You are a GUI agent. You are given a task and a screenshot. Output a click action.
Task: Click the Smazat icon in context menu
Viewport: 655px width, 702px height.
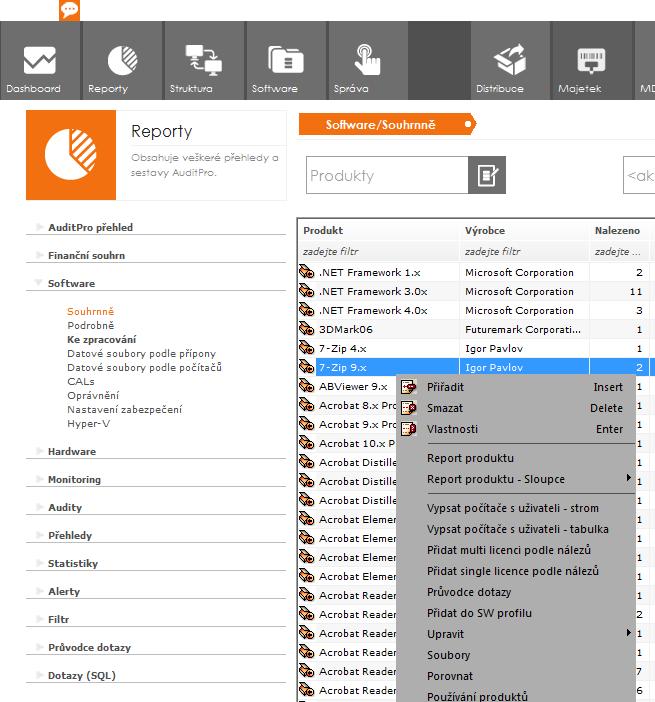pyautogui.click(x=408, y=408)
